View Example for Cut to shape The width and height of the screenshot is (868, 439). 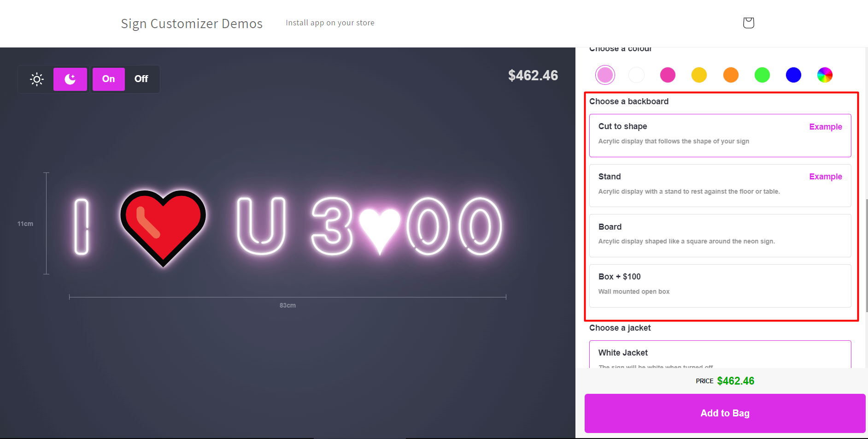[825, 127]
